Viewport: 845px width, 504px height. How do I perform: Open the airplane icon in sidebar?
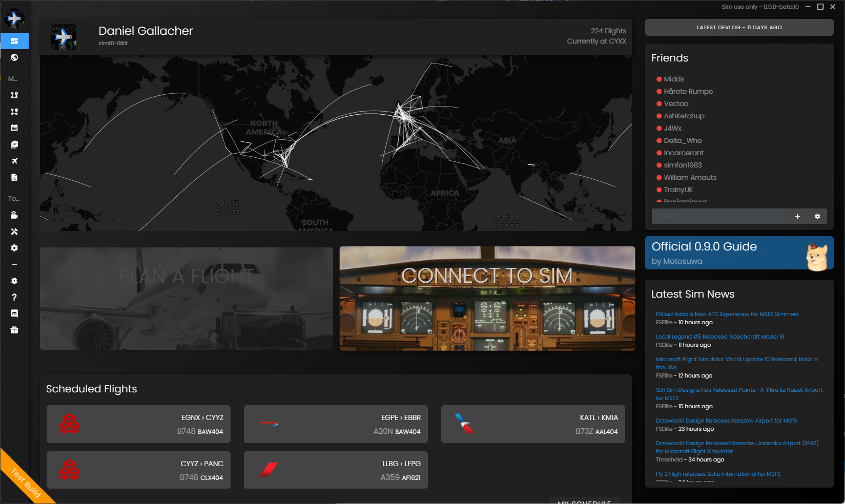[x=14, y=161]
